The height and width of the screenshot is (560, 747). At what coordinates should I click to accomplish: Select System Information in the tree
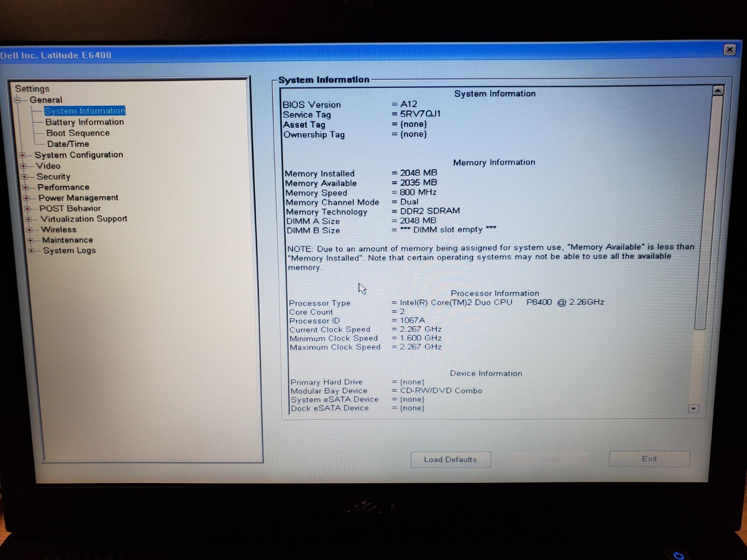[x=85, y=111]
